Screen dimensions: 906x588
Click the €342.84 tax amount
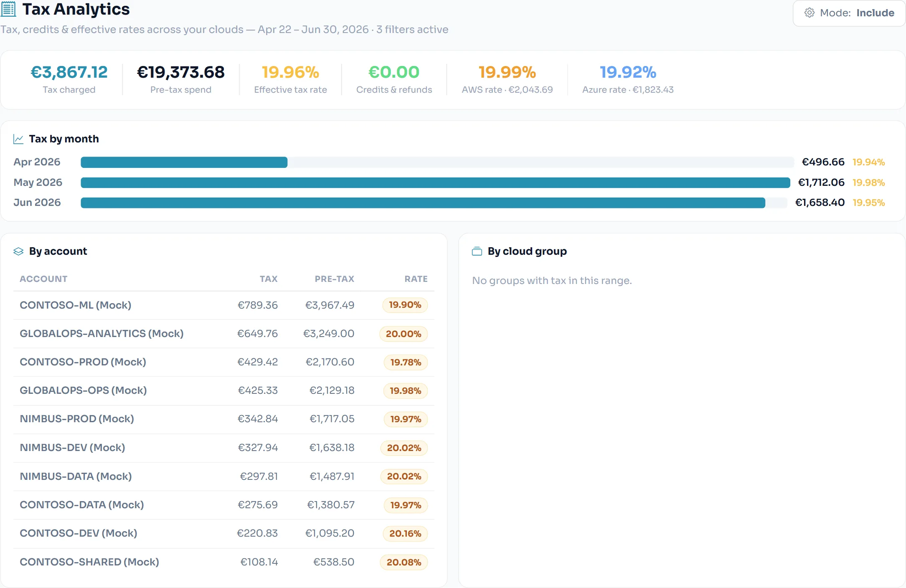click(x=257, y=419)
